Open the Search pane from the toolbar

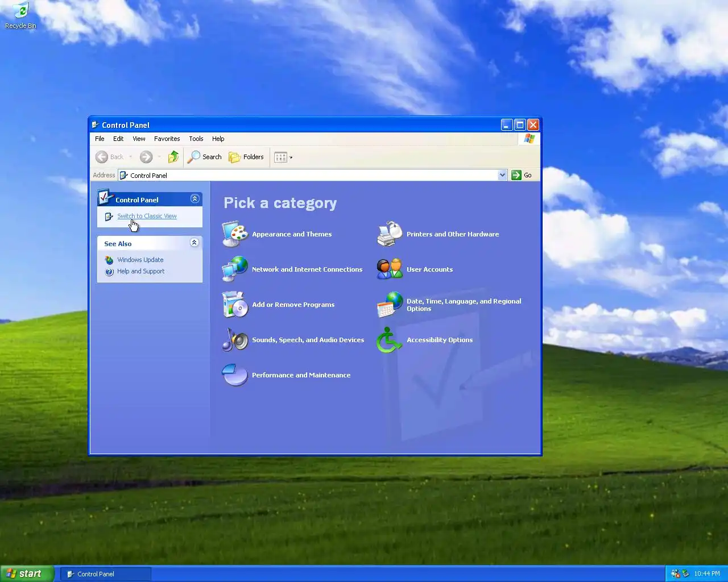205,157
